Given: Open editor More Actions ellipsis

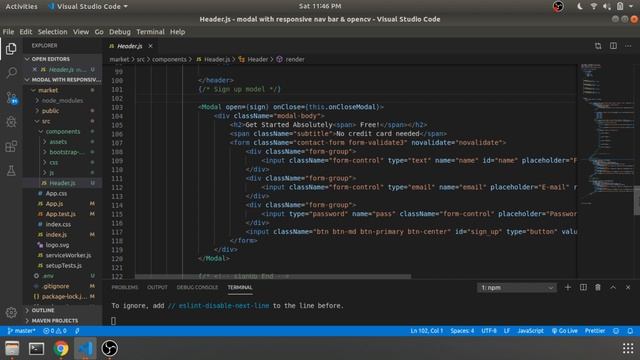Looking at the screenshot, I should pos(628,46).
